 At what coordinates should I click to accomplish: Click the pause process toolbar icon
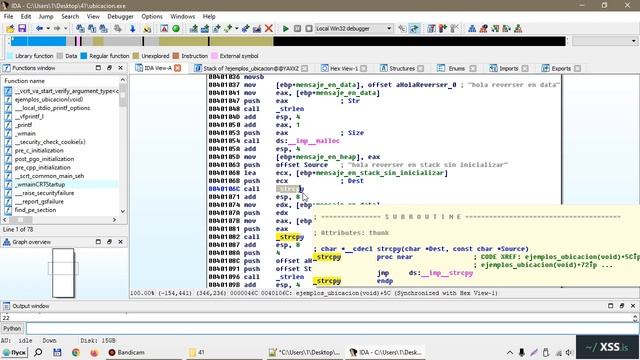click(x=297, y=29)
